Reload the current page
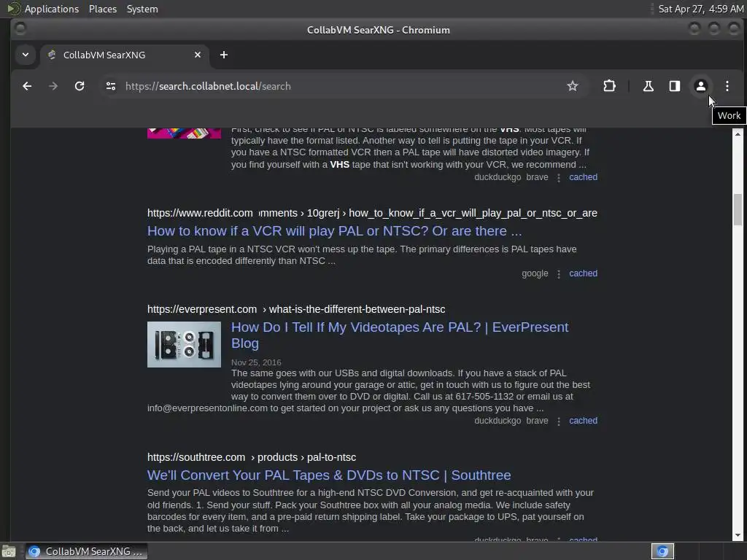Viewport: 747px width, 560px height. tap(80, 86)
